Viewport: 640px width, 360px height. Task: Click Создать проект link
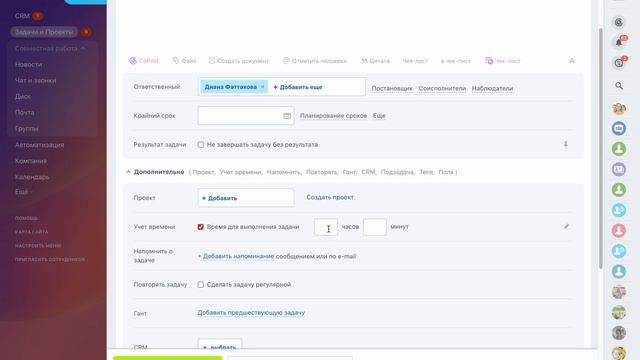tap(330, 197)
